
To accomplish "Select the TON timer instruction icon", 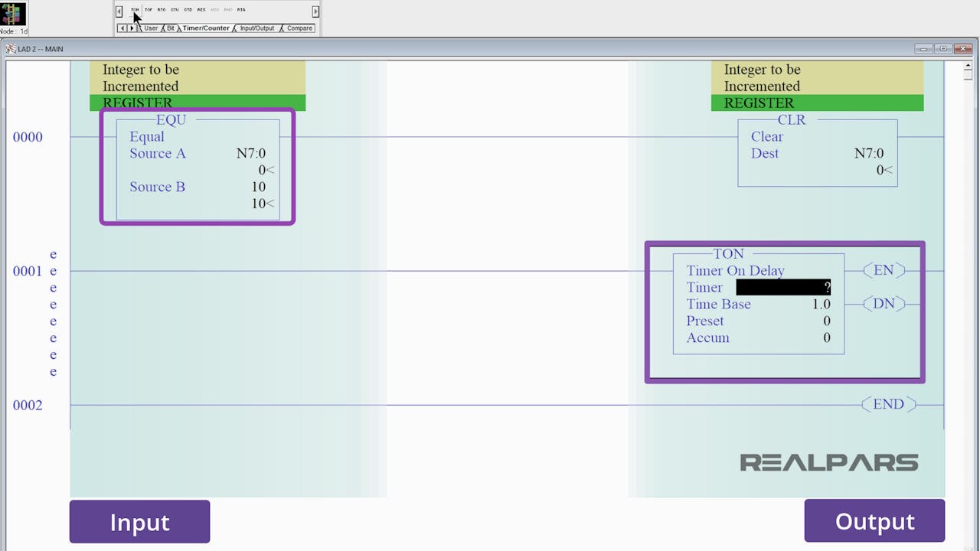I will [x=136, y=10].
